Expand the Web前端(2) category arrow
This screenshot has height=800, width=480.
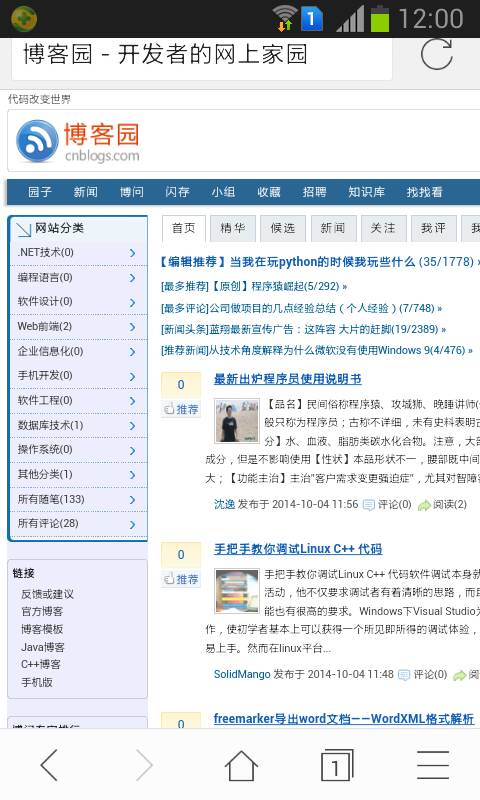[x=133, y=327]
